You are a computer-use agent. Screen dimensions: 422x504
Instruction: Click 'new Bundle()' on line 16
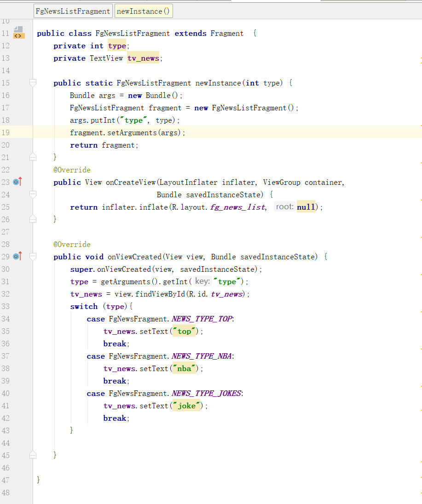[x=153, y=96]
